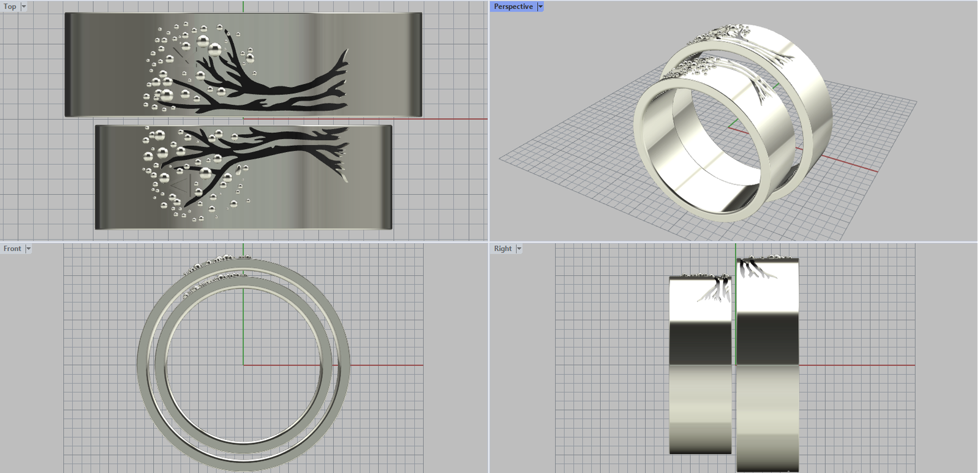The height and width of the screenshot is (473, 980).
Task: Select the taller ring in Right view
Action: coord(767,380)
